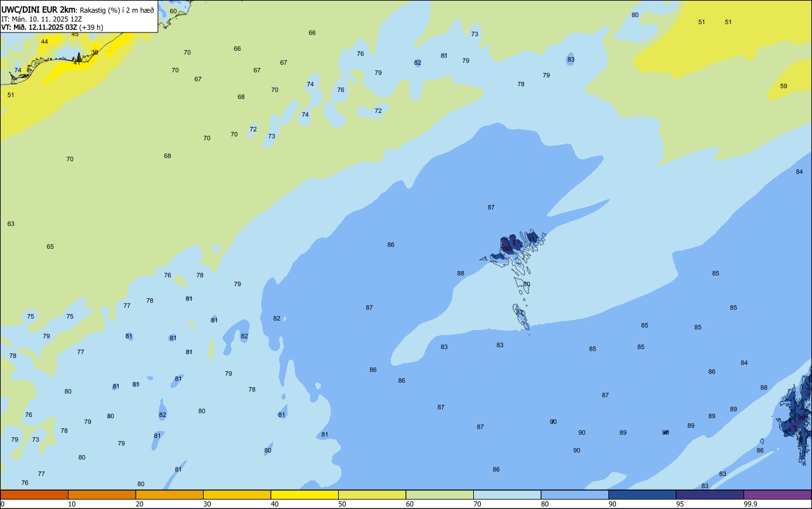812x509 pixels.
Task: Click the map value "36" on the coastline
Action: [x=95, y=53]
